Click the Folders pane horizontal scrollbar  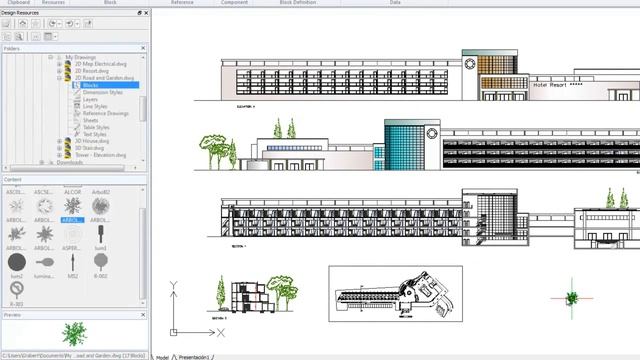[67, 168]
